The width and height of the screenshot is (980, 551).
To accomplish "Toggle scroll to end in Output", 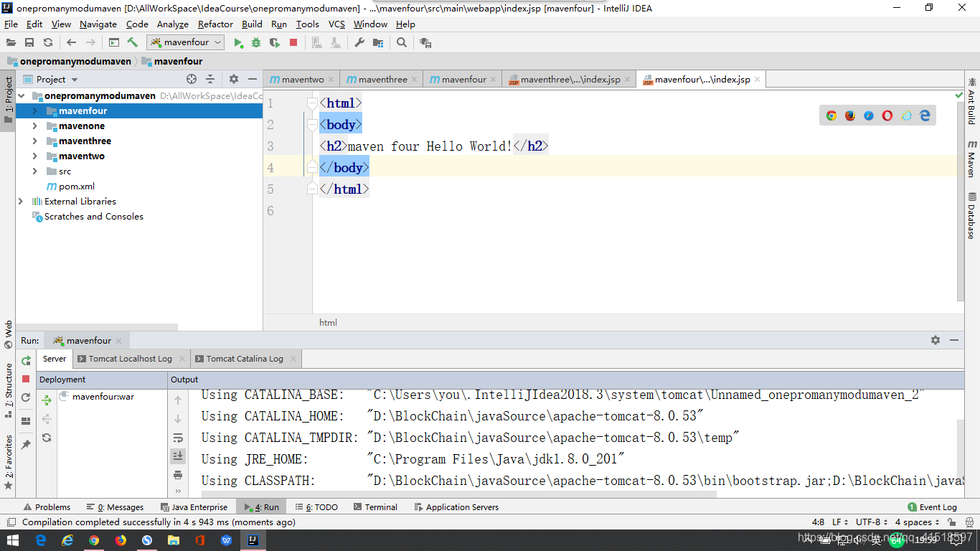I will pyautogui.click(x=178, y=456).
